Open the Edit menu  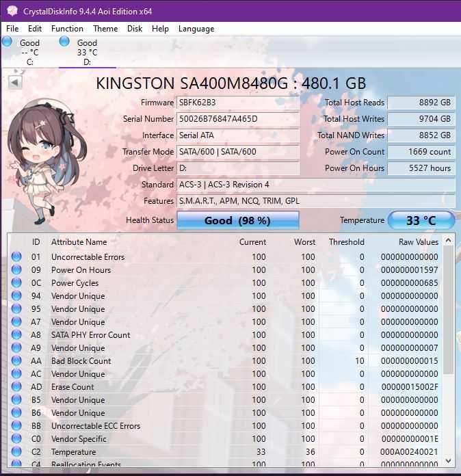pos(35,29)
